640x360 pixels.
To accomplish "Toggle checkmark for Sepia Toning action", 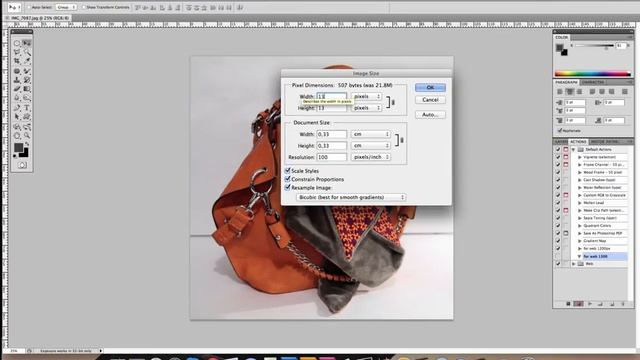I will 558,218.
